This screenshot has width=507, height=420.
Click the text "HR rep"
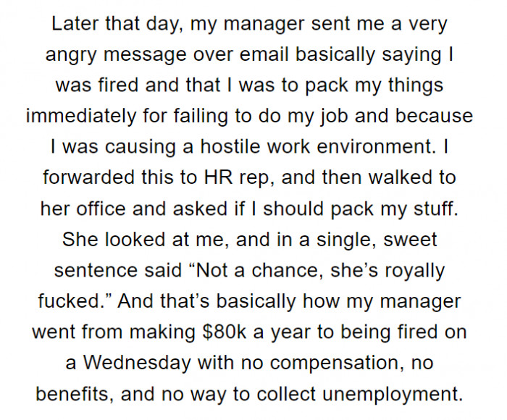click(233, 179)
